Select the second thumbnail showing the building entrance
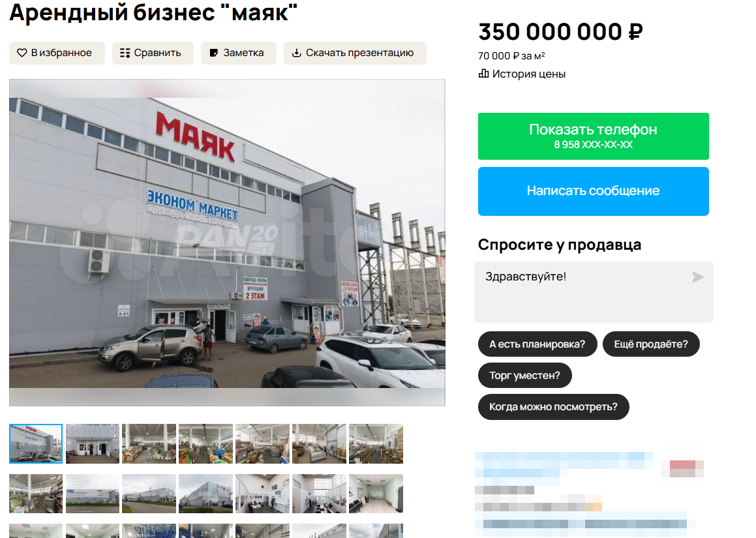 pos(93,443)
